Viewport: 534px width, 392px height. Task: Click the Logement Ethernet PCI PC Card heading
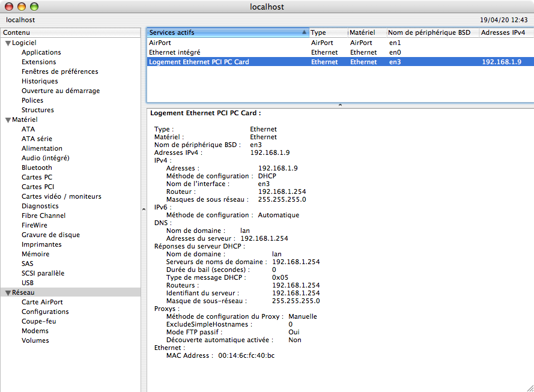coord(205,113)
